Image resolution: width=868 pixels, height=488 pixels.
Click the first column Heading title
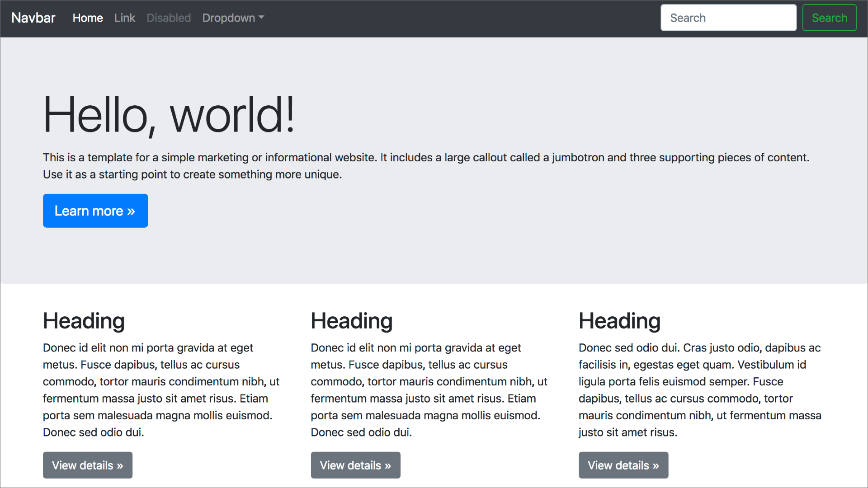click(x=84, y=321)
